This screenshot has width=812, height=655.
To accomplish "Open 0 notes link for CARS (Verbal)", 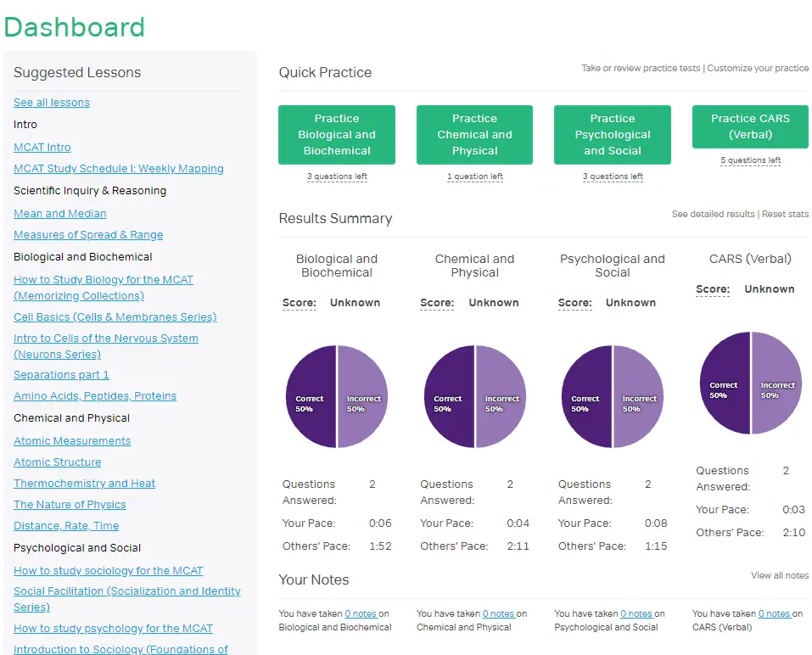I will (x=775, y=613).
